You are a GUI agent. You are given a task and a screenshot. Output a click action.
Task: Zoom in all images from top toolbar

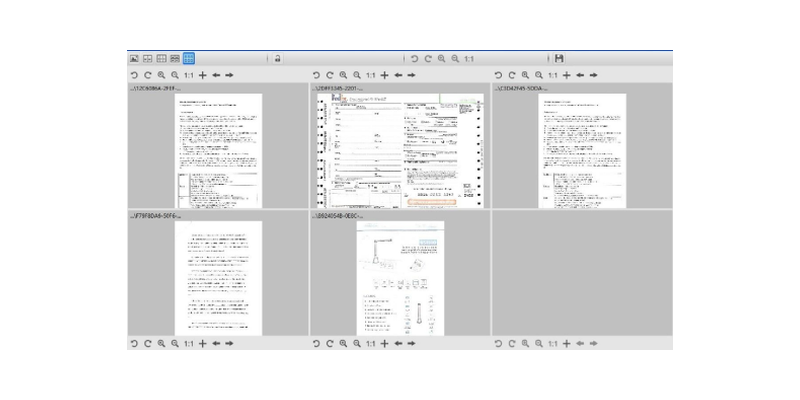click(x=441, y=59)
